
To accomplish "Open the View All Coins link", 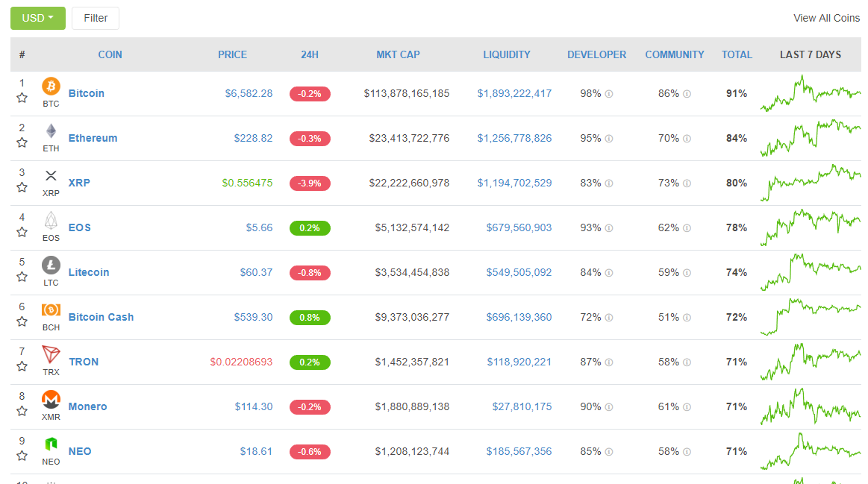I will 826,18.
